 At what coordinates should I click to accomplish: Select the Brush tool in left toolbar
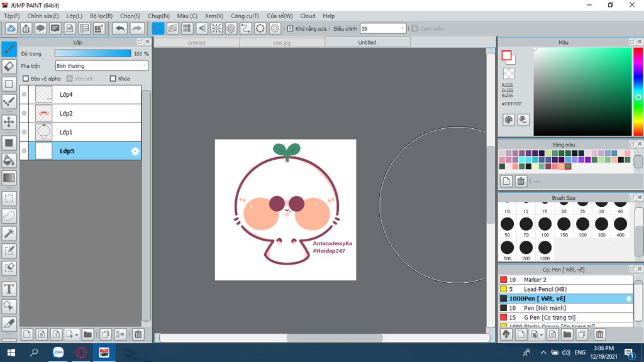9,49
